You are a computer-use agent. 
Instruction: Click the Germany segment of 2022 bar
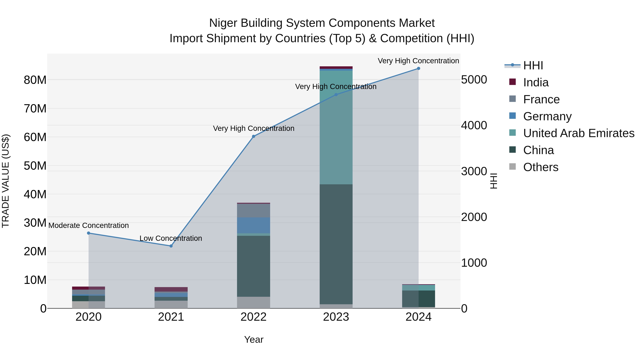[253, 225]
